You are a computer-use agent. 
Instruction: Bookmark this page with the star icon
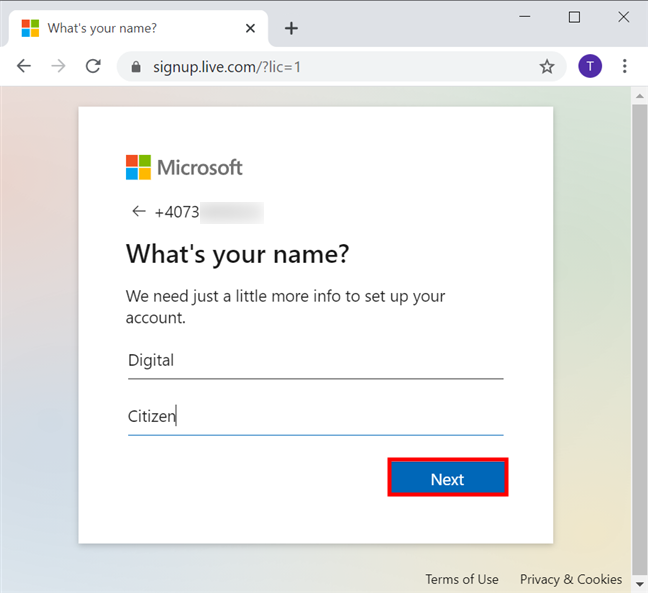[547, 67]
